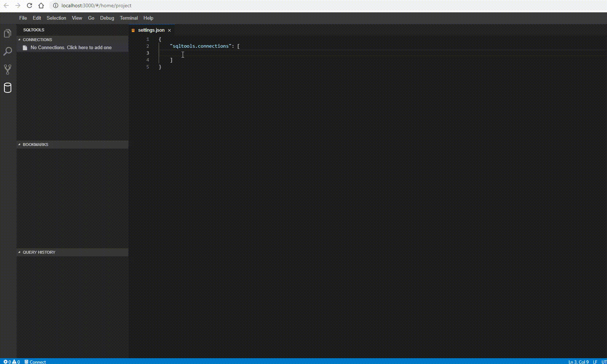Image resolution: width=607 pixels, height=364 pixels.
Task: Reload the page in the browser toolbar
Action: click(x=29, y=5)
